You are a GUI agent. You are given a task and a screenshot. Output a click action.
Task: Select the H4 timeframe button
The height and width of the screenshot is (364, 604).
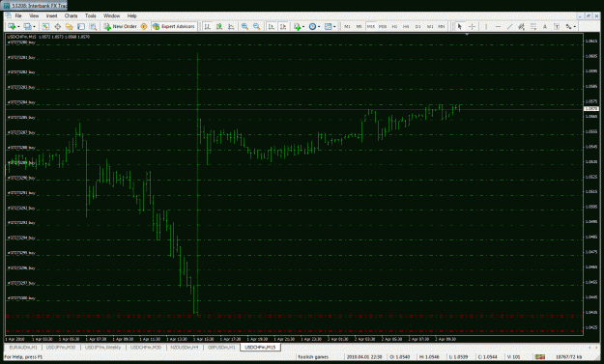coord(406,26)
